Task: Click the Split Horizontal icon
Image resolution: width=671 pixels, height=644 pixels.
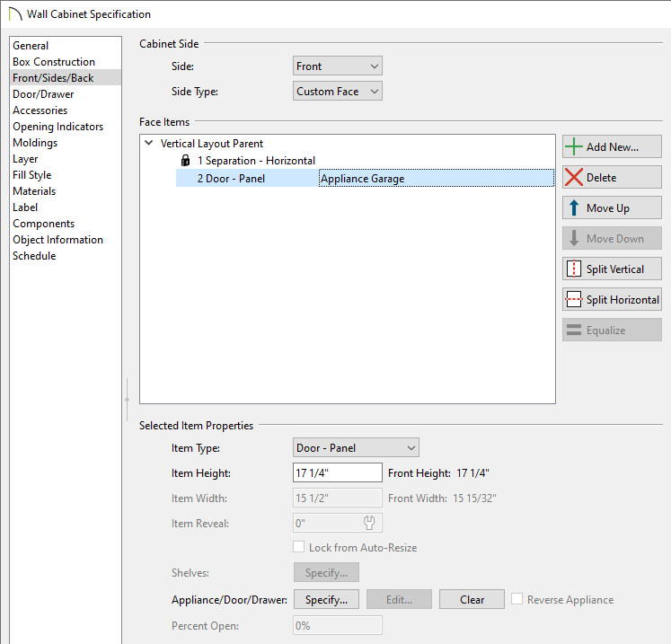Action: 573,299
